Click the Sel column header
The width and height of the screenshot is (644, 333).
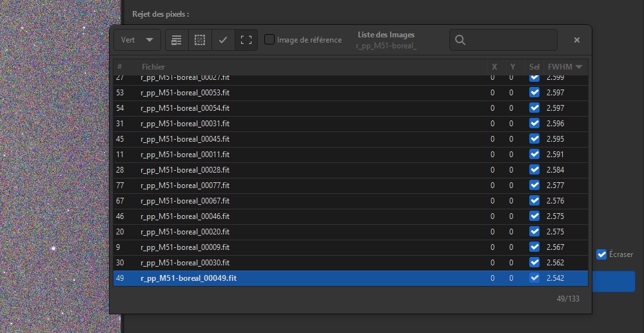pyautogui.click(x=534, y=67)
